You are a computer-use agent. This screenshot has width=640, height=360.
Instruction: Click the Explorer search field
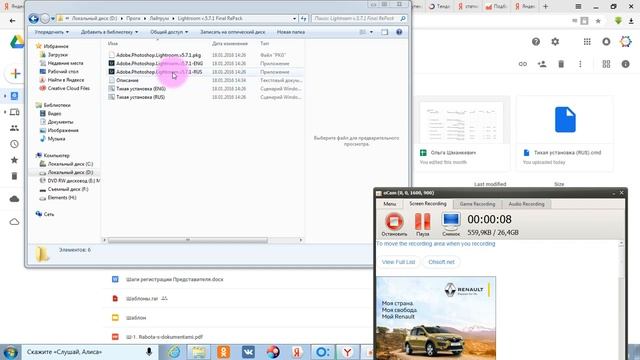click(x=358, y=19)
